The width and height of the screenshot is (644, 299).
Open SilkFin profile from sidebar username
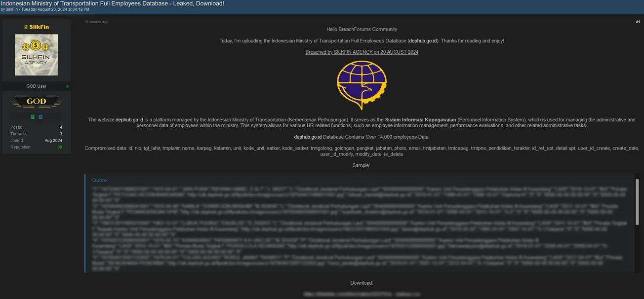[39, 27]
